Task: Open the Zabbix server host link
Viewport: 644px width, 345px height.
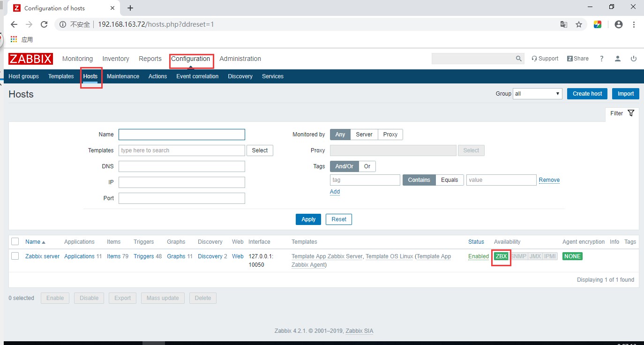Action: (x=42, y=256)
